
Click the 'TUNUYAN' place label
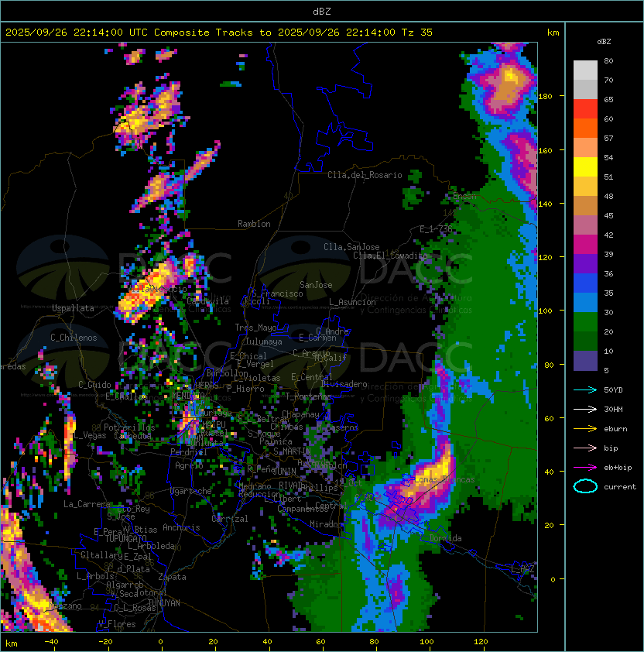click(x=164, y=603)
